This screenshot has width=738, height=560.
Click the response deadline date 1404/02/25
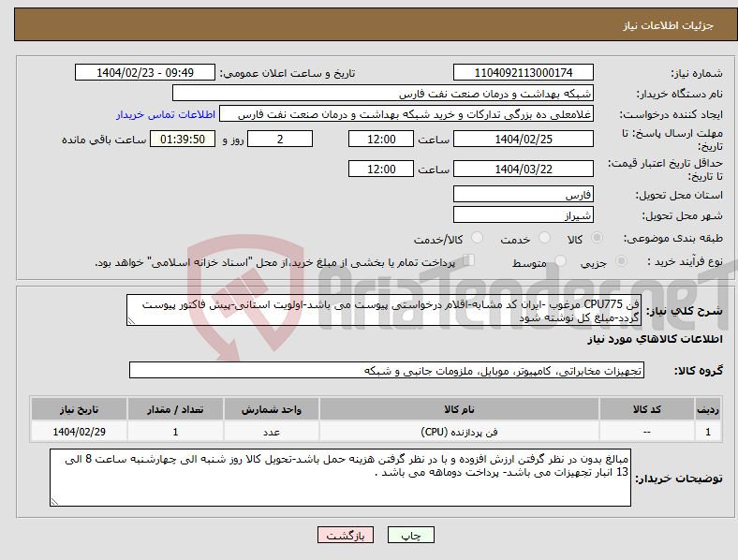tap(523, 140)
